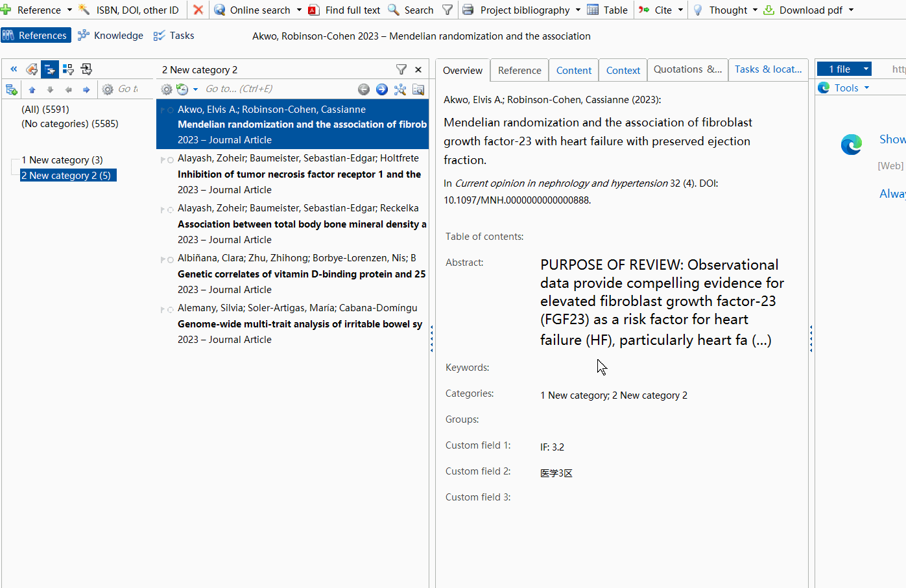Promote category with the left arrow

pyautogui.click(x=68, y=89)
